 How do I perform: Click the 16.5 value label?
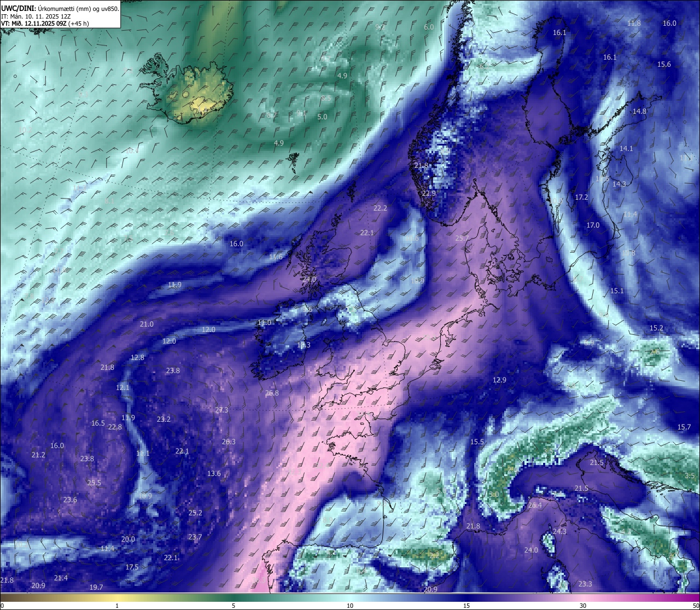[98, 423]
